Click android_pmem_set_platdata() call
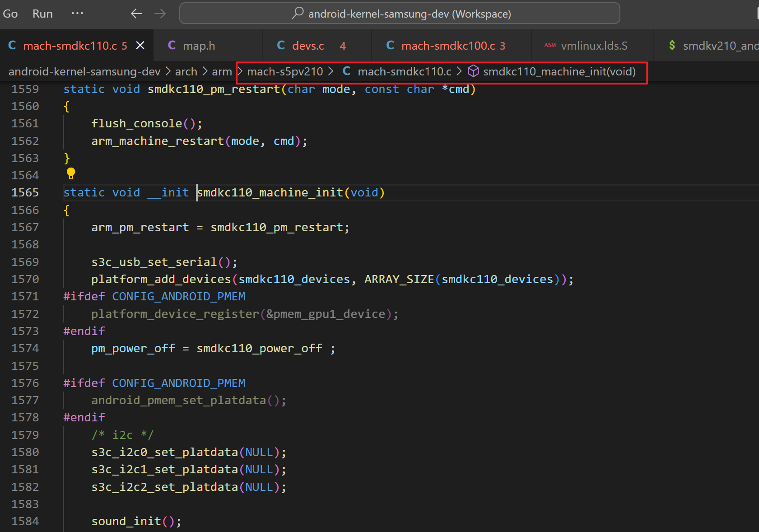Screen dimensions: 759x532 pos(189,400)
